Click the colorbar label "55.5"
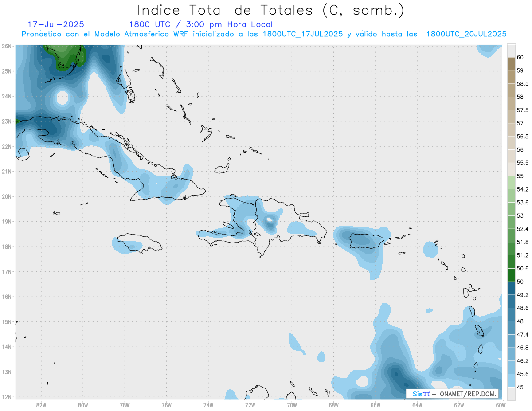 523,163
